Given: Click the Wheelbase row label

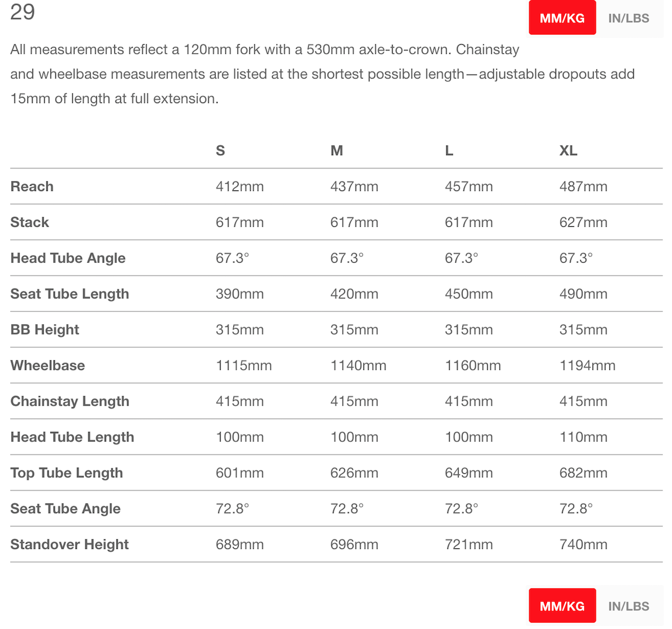Looking at the screenshot, I should [48, 366].
